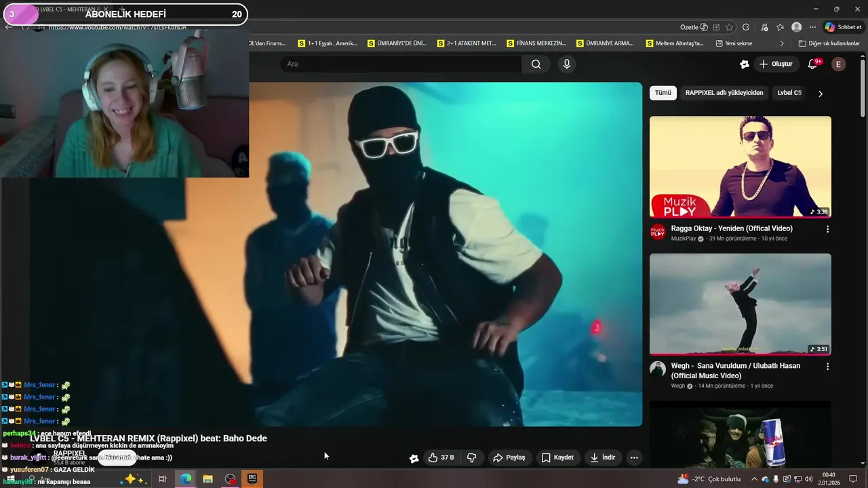Click the Kaydet save button

(x=557, y=457)
